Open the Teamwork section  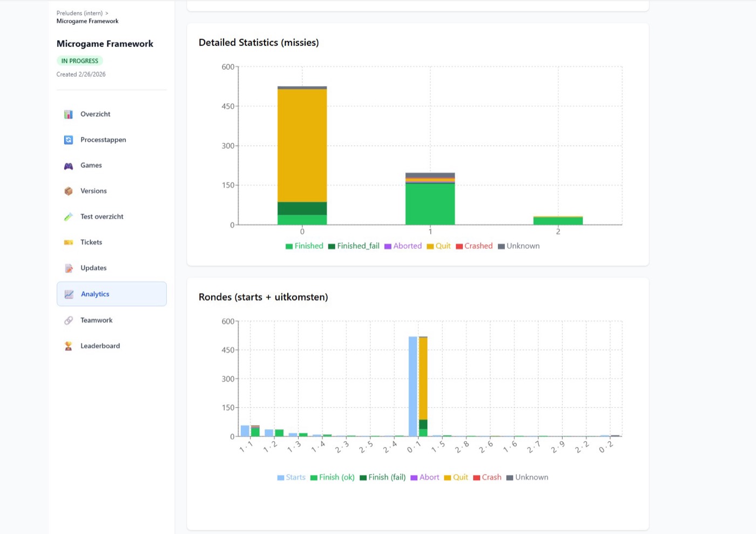(112, 320)
